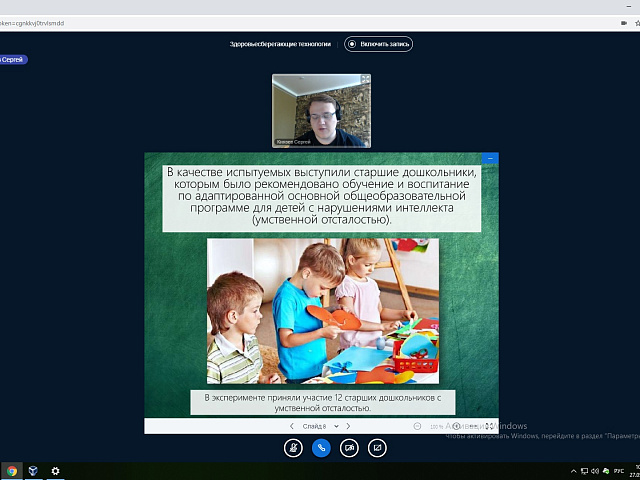The image size is (640, 480).
Task: Click zoom out minus on presentation toolbar
Action: tap(417, 426)
